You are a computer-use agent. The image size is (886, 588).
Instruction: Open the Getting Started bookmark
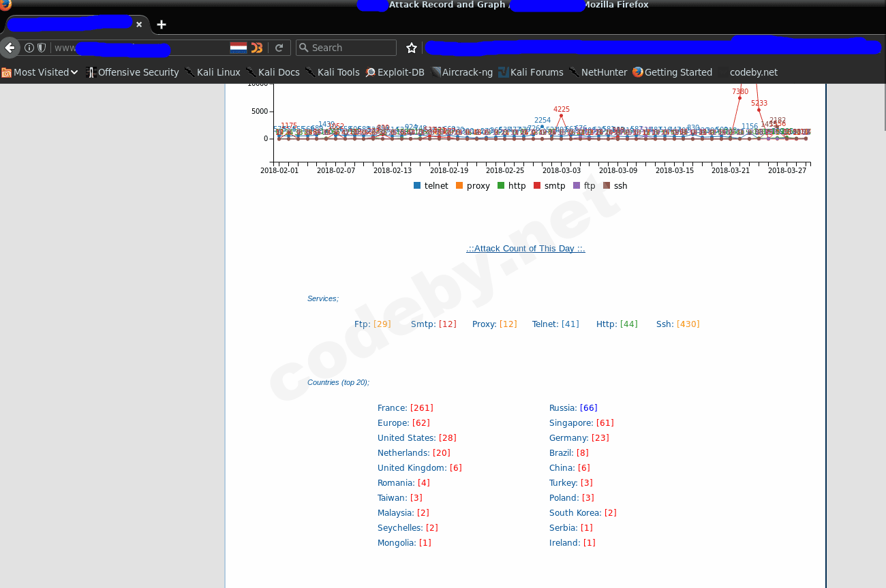tap(673, 72)
